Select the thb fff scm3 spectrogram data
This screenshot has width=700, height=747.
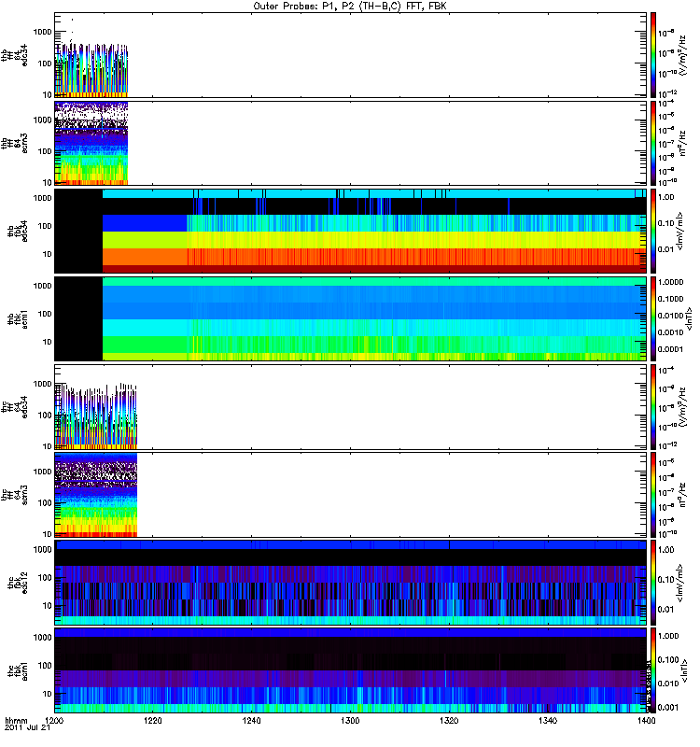[x=91, y=143]
